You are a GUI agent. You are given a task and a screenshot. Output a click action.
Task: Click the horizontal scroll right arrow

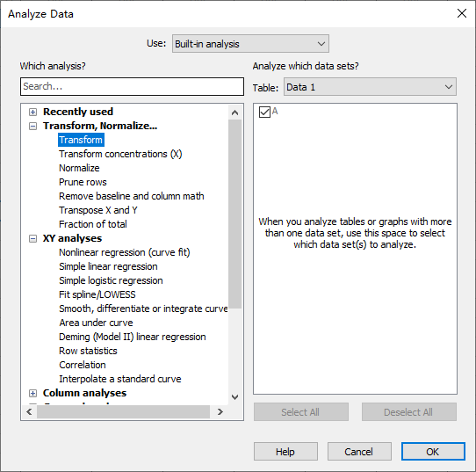pos(220,412)
